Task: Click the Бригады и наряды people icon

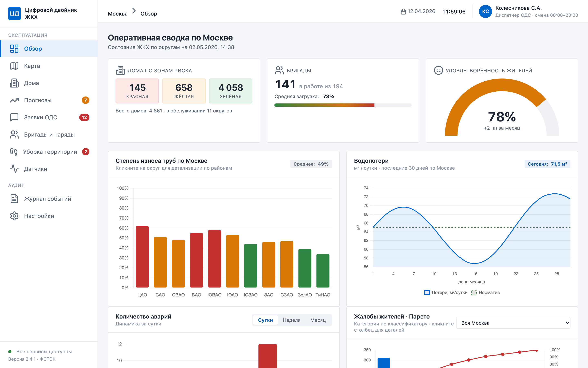Action: pyautogui.click(x=14, y=135)
